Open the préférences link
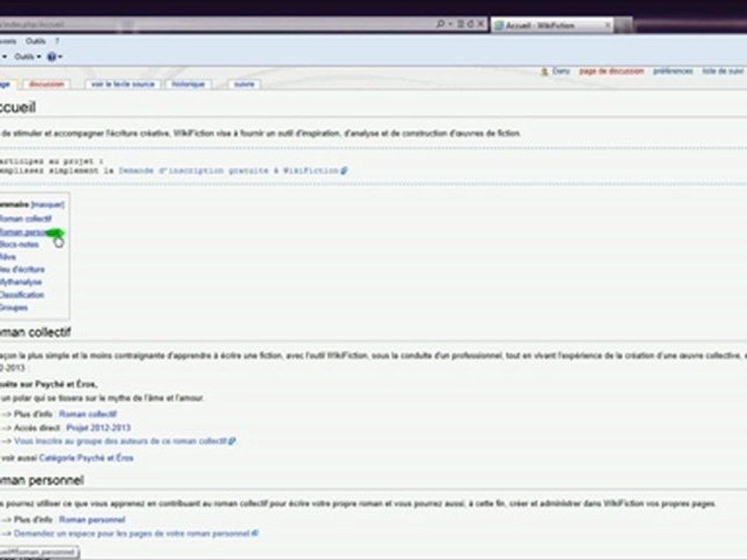 click(672, 71)
